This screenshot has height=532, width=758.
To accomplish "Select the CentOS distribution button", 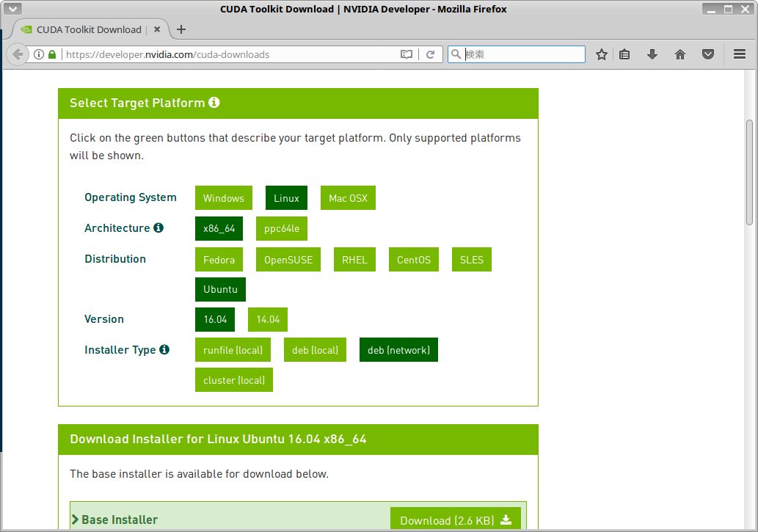I will click(x=414, y=260).
